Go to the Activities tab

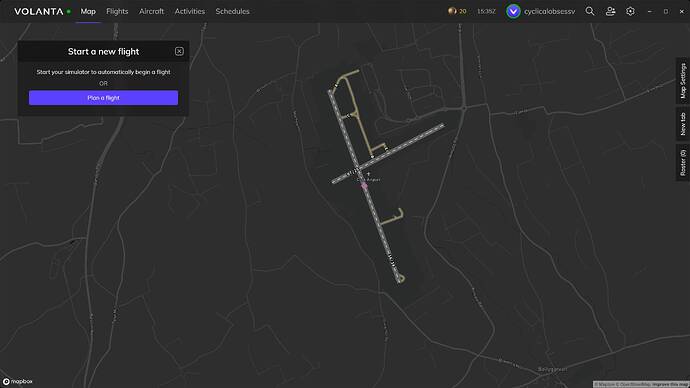(190, 11)
